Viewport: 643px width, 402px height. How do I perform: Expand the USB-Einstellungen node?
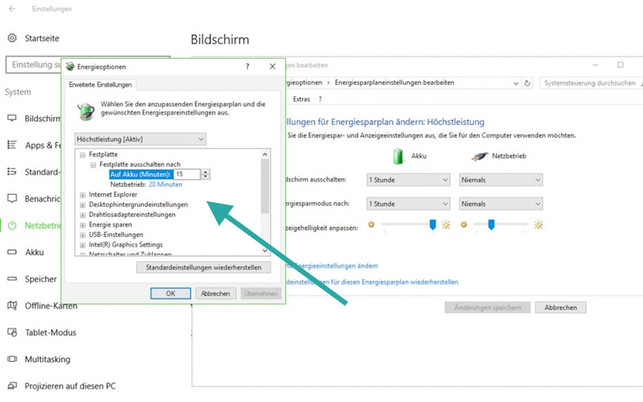[x=83, y=234]
